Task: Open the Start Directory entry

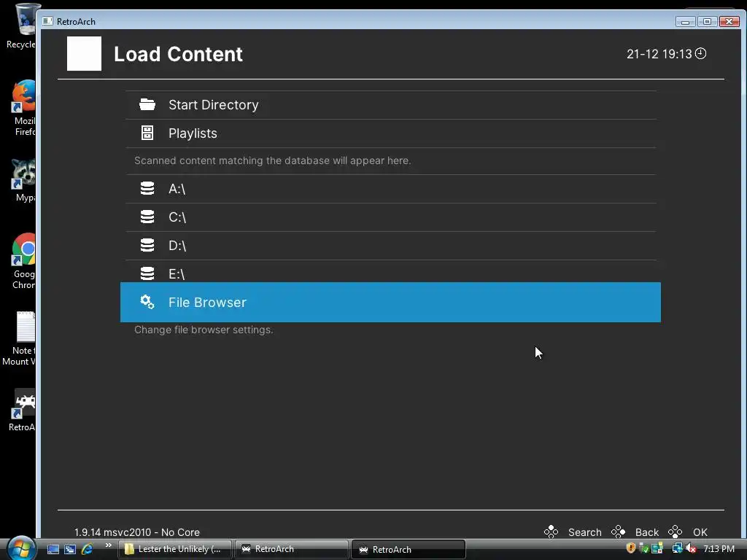Action: pyautogui.click(x=391, y=105)
